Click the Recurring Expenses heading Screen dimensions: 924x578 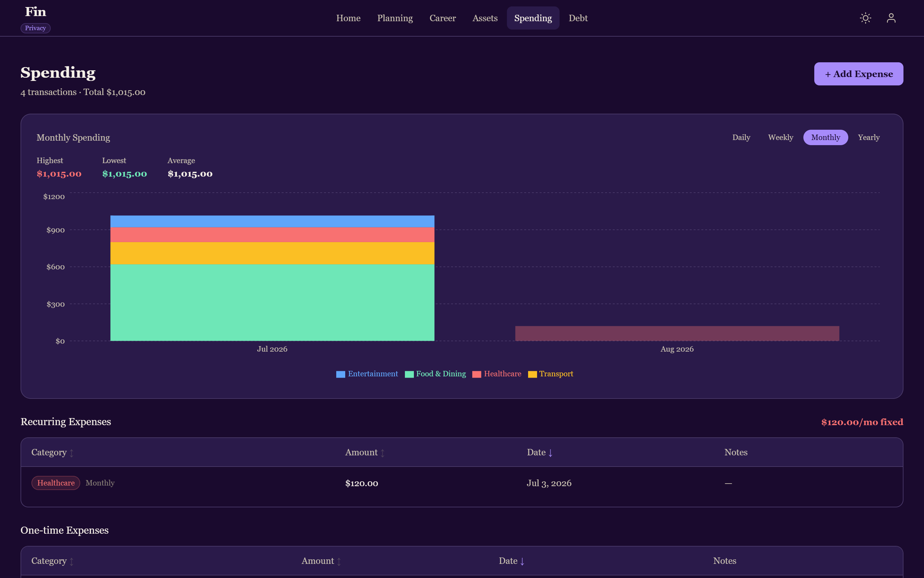[66, 422]
